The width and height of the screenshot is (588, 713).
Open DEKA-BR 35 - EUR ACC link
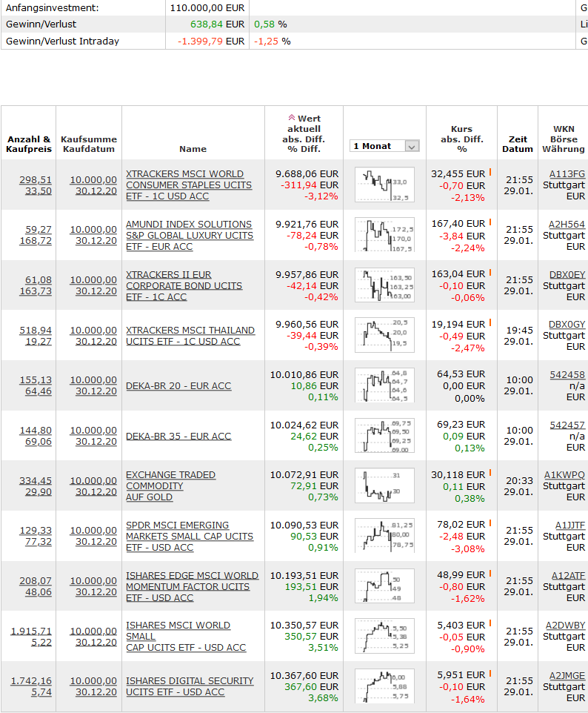click(178, 437)
